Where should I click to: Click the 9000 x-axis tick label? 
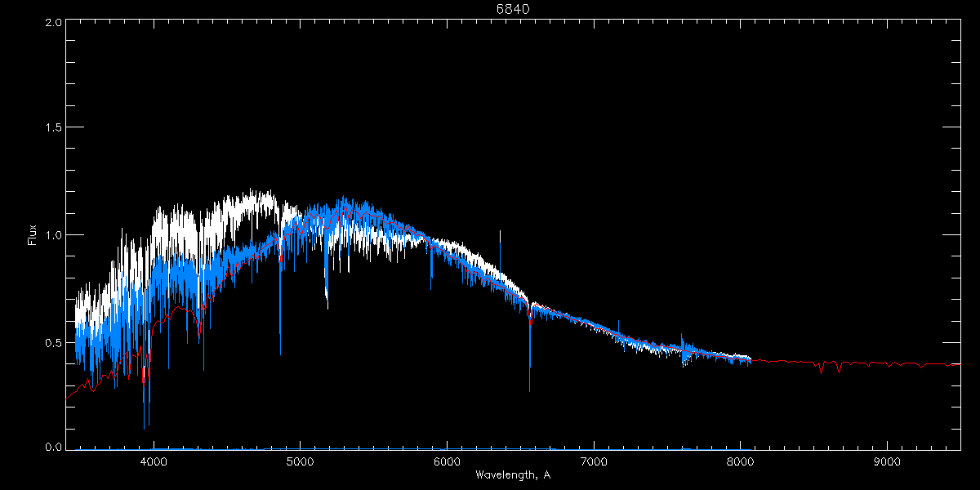click(887, 461)
